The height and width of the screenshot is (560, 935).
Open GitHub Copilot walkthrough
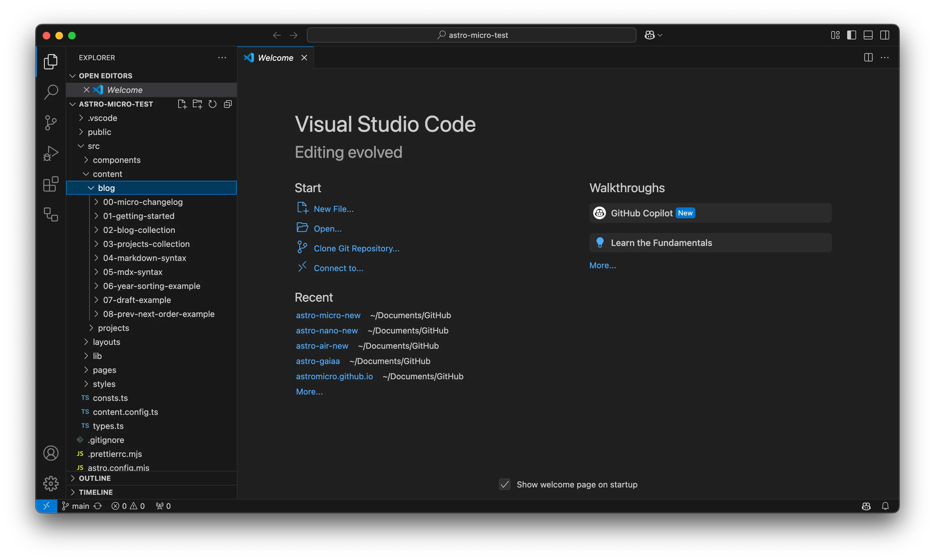[710, 213]
